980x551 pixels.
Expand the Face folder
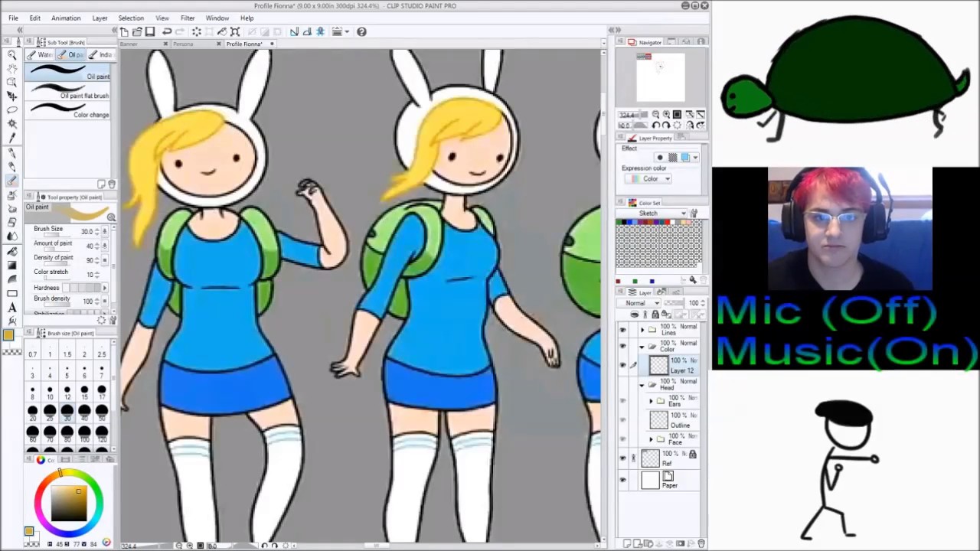652,439
